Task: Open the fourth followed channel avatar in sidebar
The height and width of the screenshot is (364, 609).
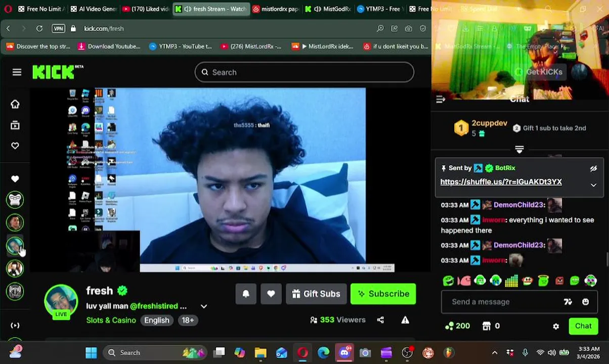Action: pos(15,268)
